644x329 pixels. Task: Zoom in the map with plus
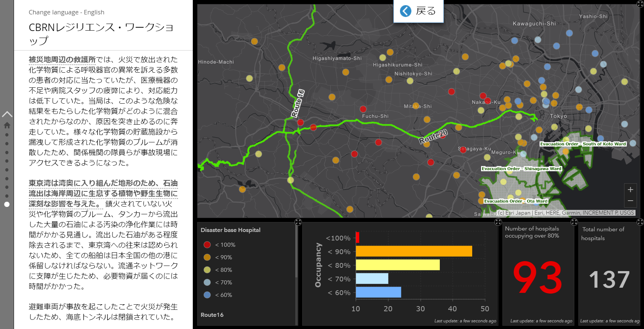click(x=630, y=190)
